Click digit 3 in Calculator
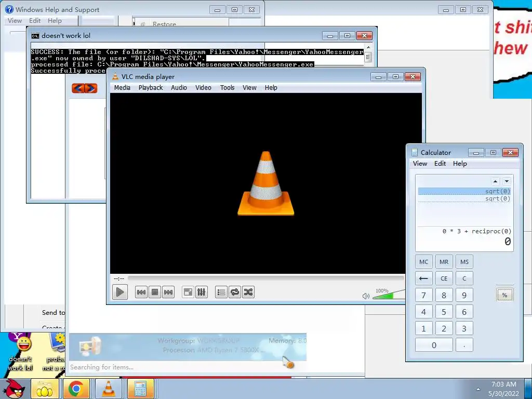This screenshot has width=532, height=399. pyautogui.click(x=464, y=328)
